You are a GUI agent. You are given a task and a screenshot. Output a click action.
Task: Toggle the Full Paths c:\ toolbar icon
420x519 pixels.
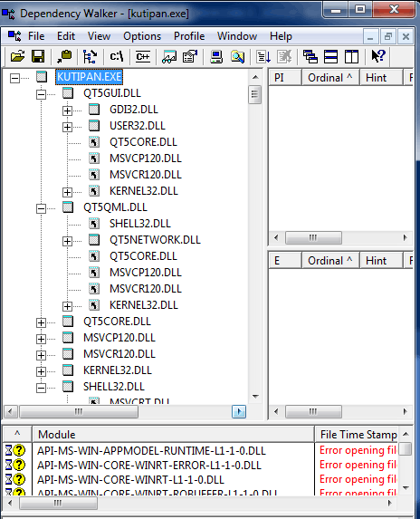pos(117,56)
